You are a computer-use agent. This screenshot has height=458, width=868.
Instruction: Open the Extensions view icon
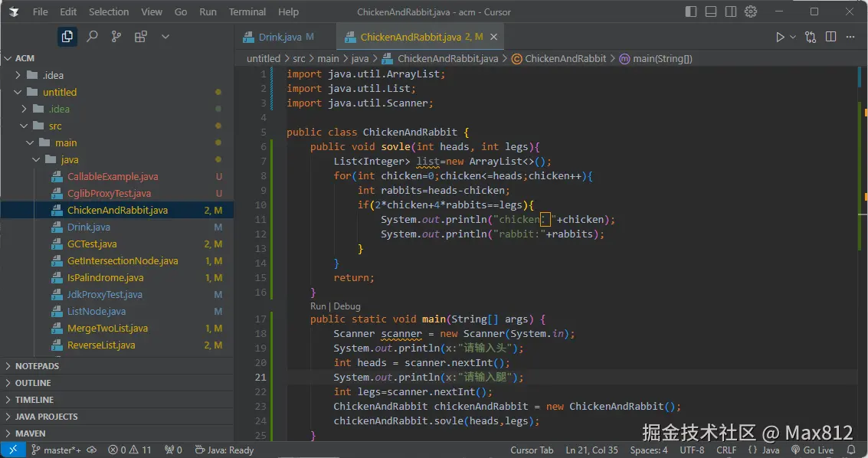point(141,37)
